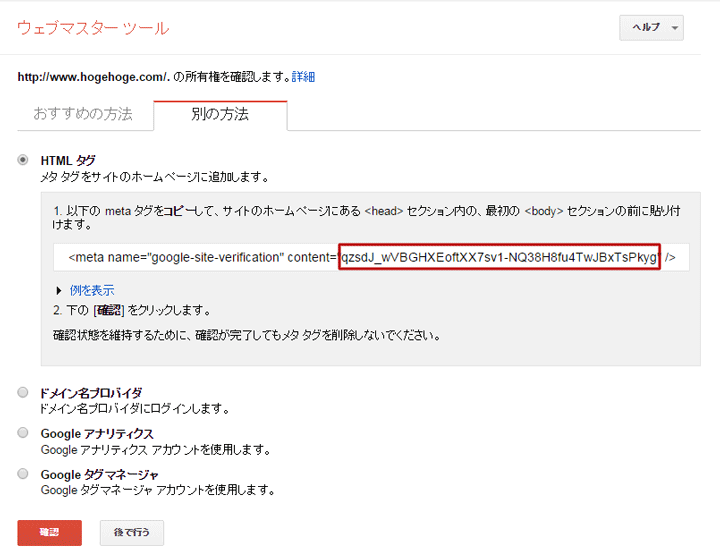Click the bold ドメイン名プロバイダ label text
This screenshot has width=720, height=550.
[x=91, y=393]
